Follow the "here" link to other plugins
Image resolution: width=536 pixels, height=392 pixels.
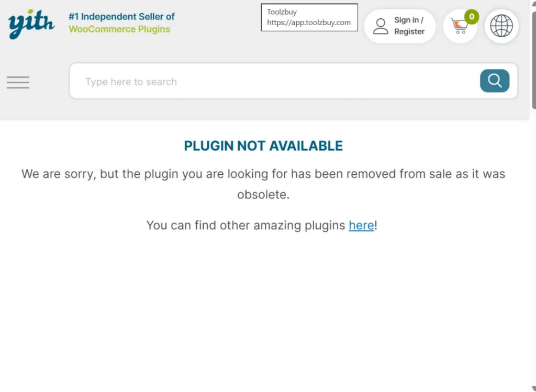[361, 225]
